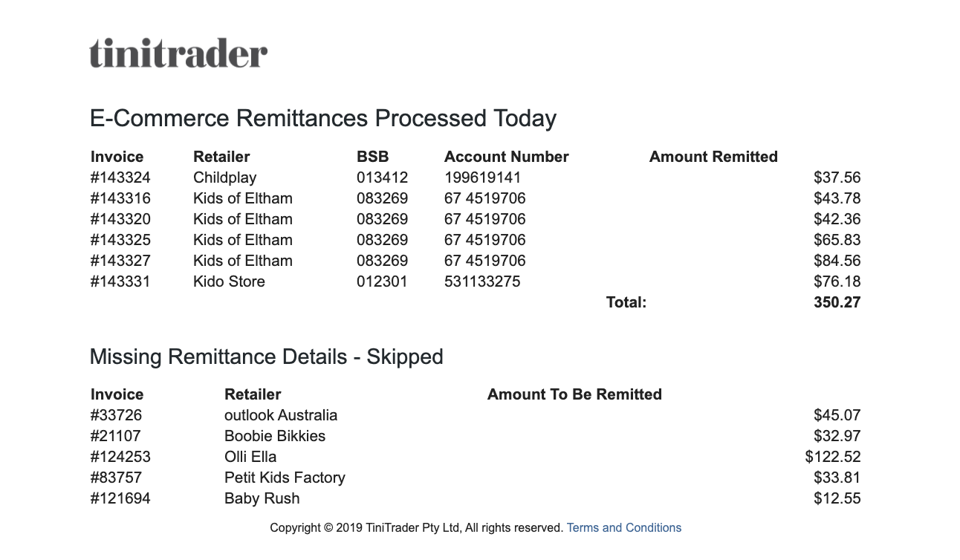Click skipped invoice #33726
This screenshot has height=560, width=960.
click(116, 415)
